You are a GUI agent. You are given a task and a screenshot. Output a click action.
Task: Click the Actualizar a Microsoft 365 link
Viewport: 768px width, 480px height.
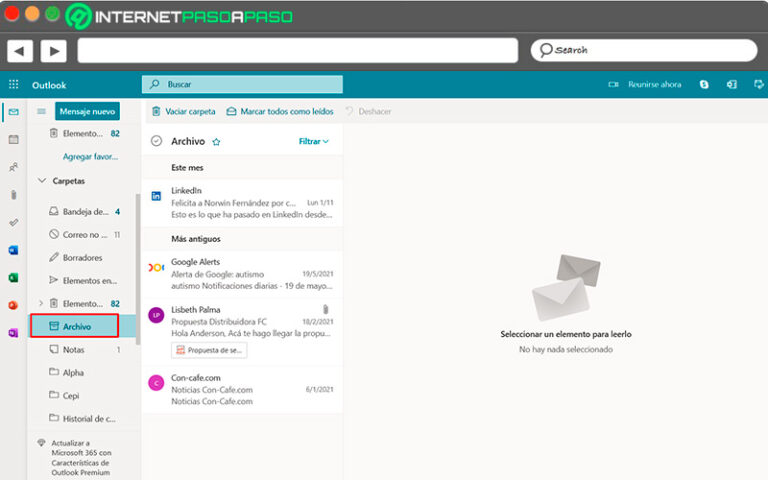pyautogui.click(x=81, y=457)
